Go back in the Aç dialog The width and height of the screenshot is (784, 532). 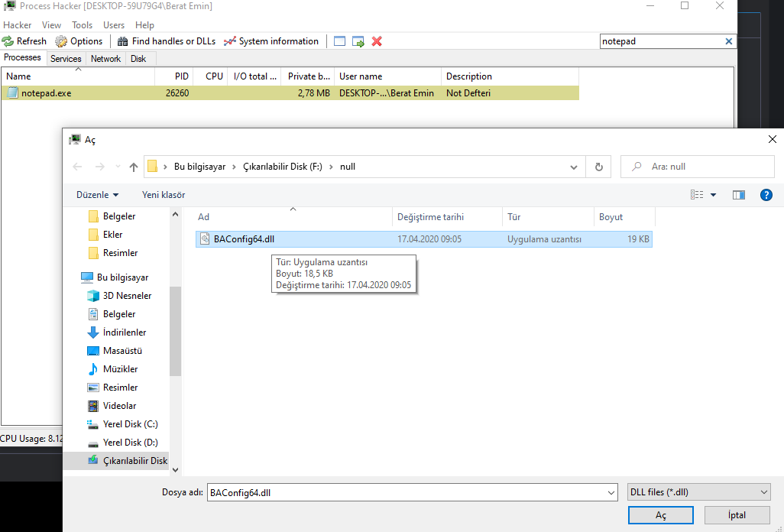coord(77,167)
